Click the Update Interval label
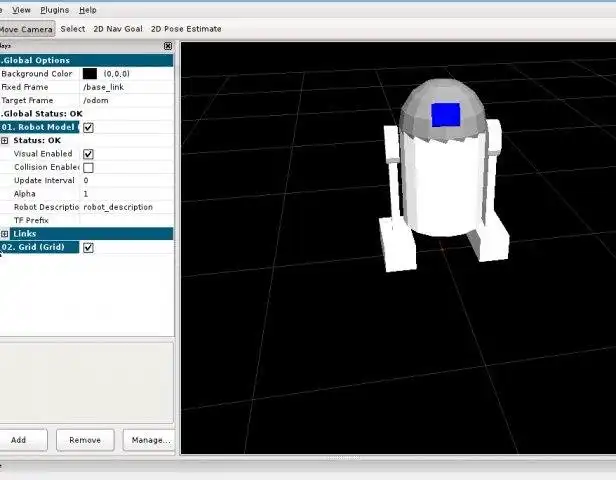 [44, 181]
